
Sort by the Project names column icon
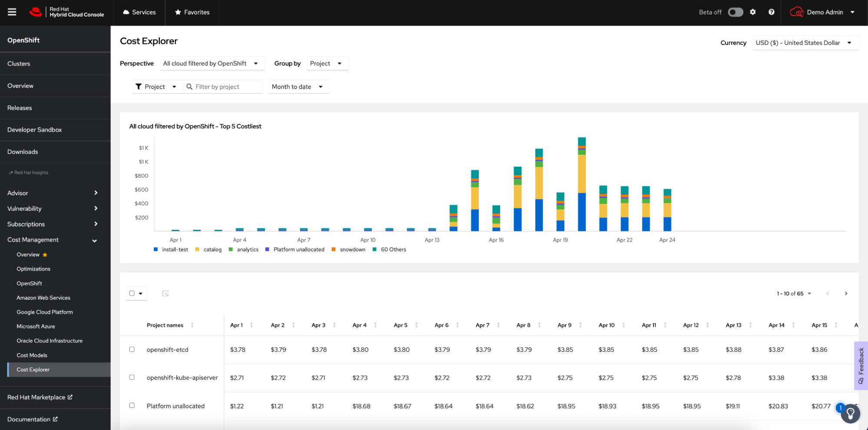pos(192,325)
